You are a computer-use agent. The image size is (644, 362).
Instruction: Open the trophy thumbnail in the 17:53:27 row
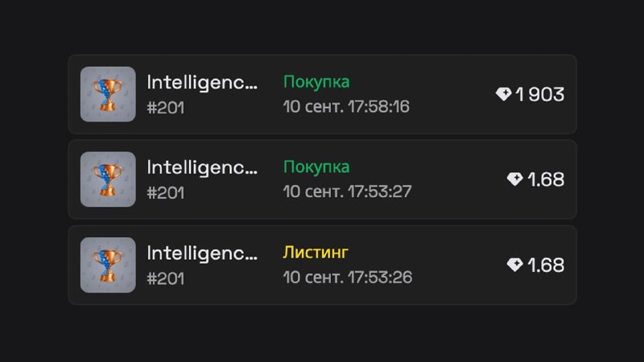click(108, 179)
